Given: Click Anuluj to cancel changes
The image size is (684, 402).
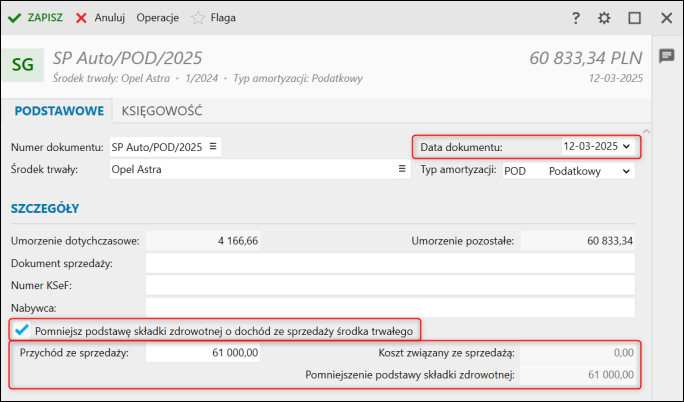Looking at the screenshot, I should coord(100,18).
